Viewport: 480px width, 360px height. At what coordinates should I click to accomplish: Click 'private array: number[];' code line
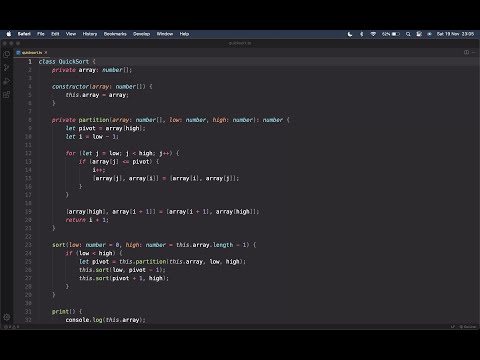point(92,70)
